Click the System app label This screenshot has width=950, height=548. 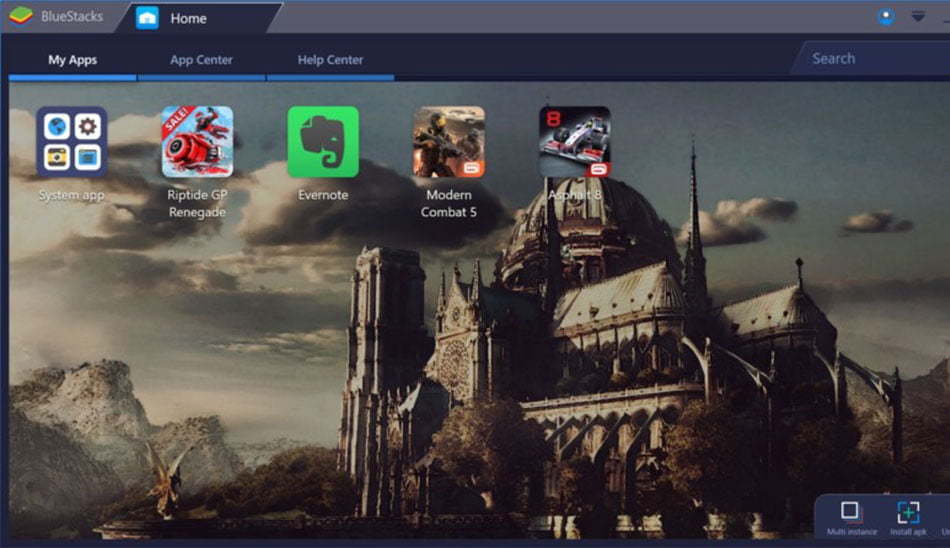click(71, 195)
